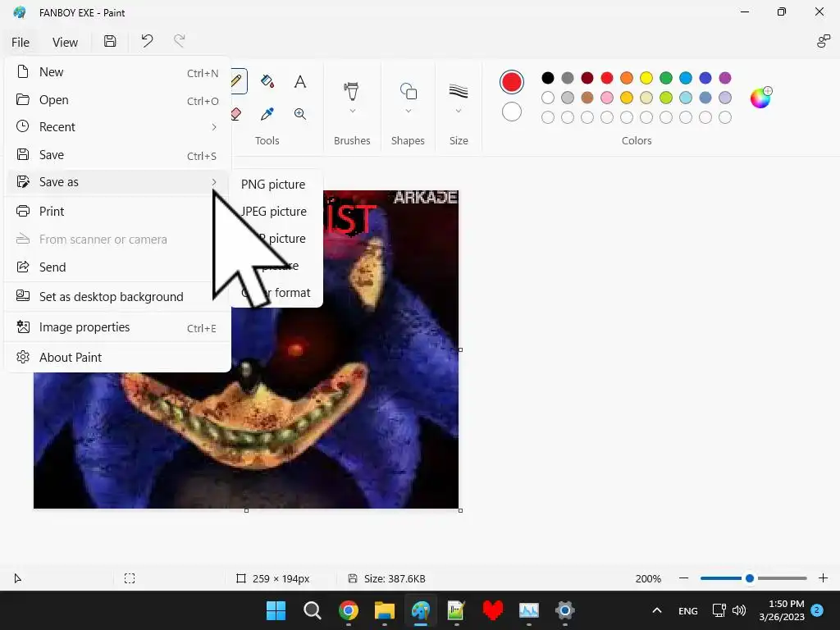Screen dimensions: 840x630
Task: Open the Edit colors wheel
Action: [x=760, y=98]
